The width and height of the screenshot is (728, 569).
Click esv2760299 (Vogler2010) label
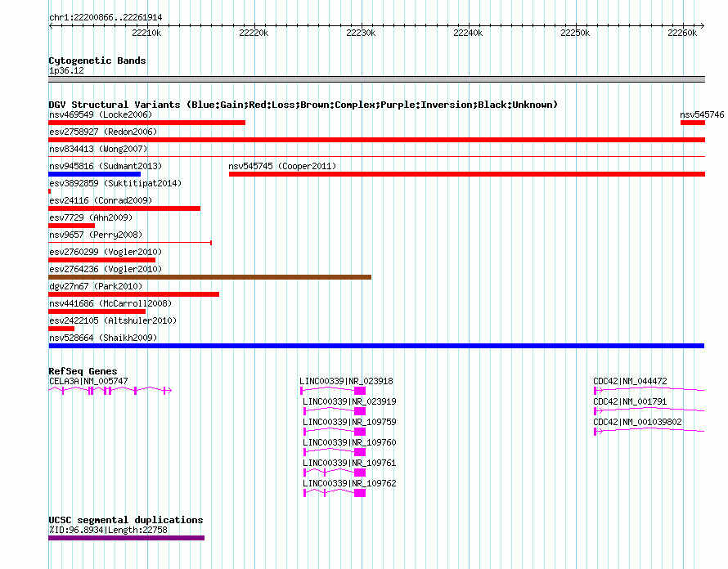click(106, 252)
